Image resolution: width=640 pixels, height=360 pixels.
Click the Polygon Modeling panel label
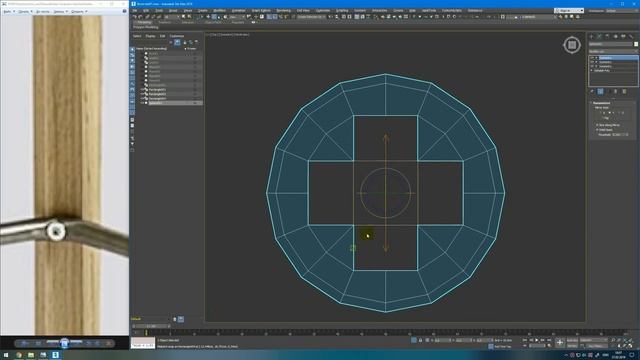pyautogui.click(x=146, y=27)
